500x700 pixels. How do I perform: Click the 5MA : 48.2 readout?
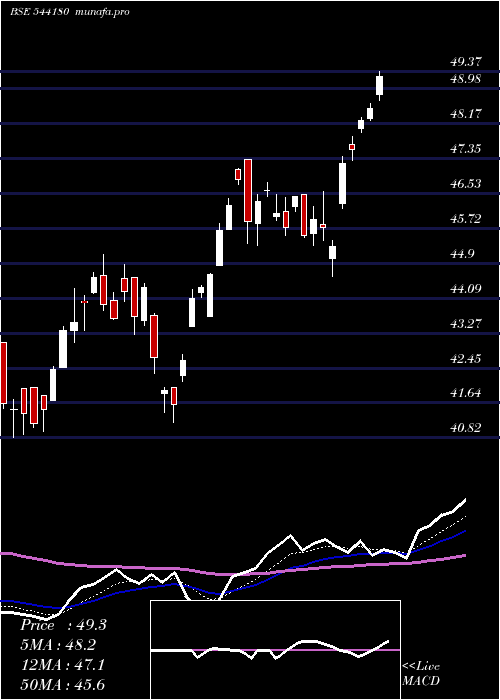point(58,645)
